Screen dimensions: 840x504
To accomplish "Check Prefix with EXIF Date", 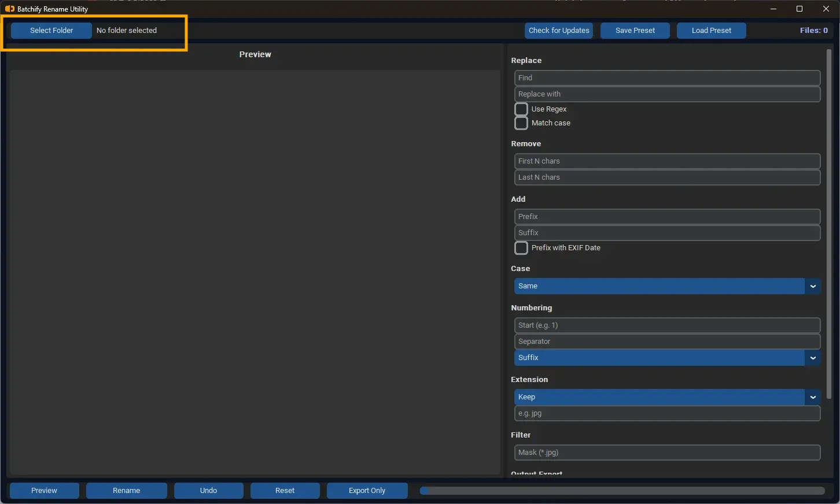I will point(521,247).
